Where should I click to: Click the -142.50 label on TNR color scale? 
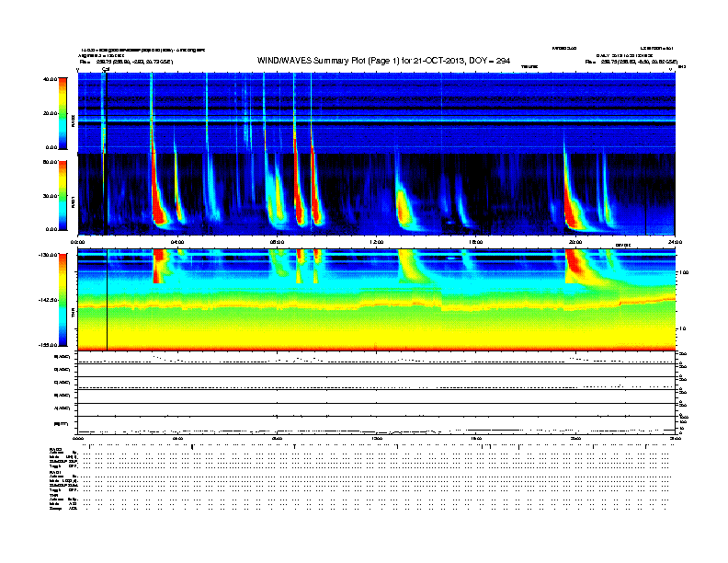pos(49,300)
